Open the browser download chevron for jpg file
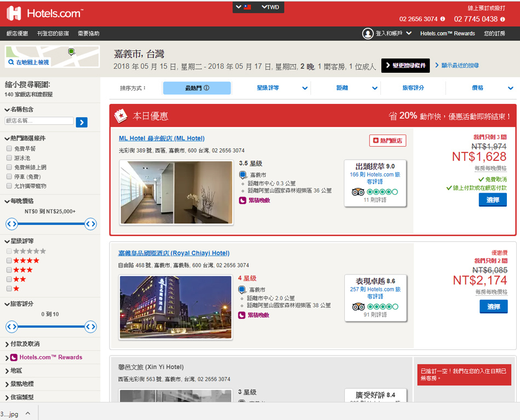This screenshot has width=520, height=420. pyautogui.click(x=28, y=413)
